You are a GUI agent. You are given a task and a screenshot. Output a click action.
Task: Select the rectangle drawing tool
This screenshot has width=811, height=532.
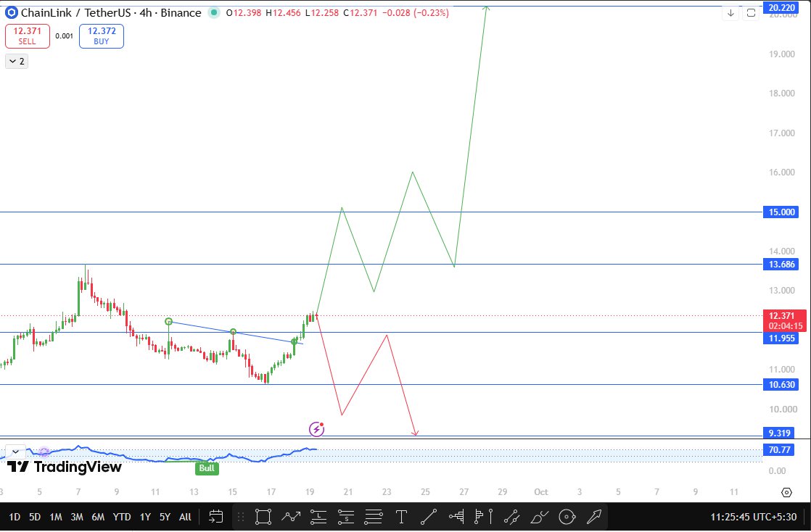point(263,517)
